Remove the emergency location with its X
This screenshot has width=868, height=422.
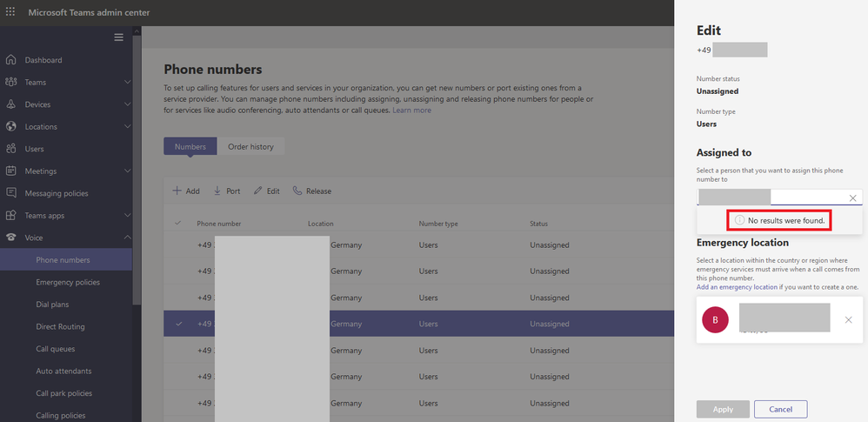848,319
